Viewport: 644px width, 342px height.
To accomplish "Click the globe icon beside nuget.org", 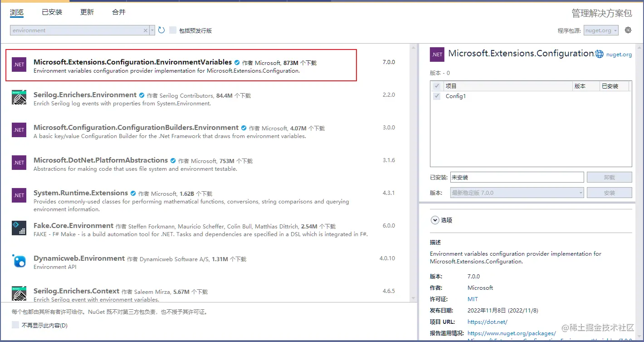I will coord(600,54).
